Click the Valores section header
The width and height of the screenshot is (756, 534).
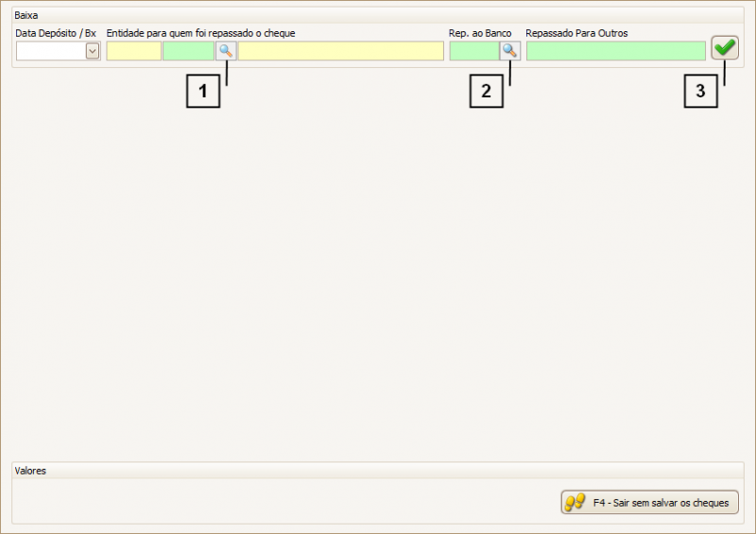tap(30, 471)
